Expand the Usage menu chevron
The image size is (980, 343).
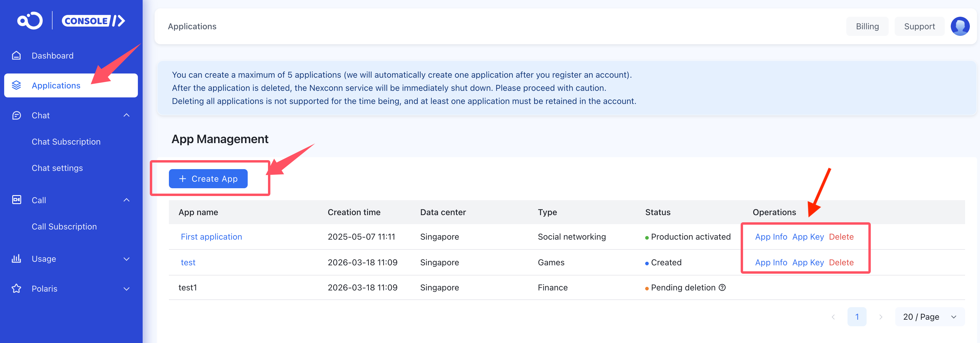tap(127, 259)
